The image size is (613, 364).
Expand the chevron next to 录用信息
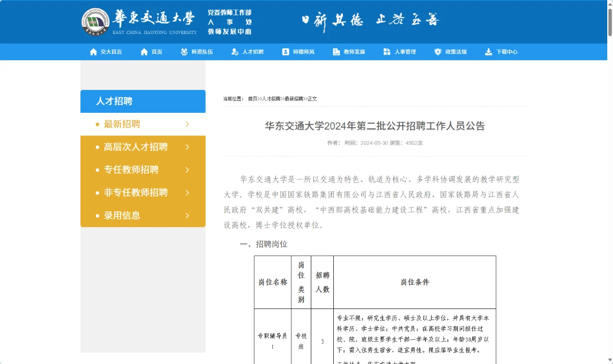click(x=187, y=216)
